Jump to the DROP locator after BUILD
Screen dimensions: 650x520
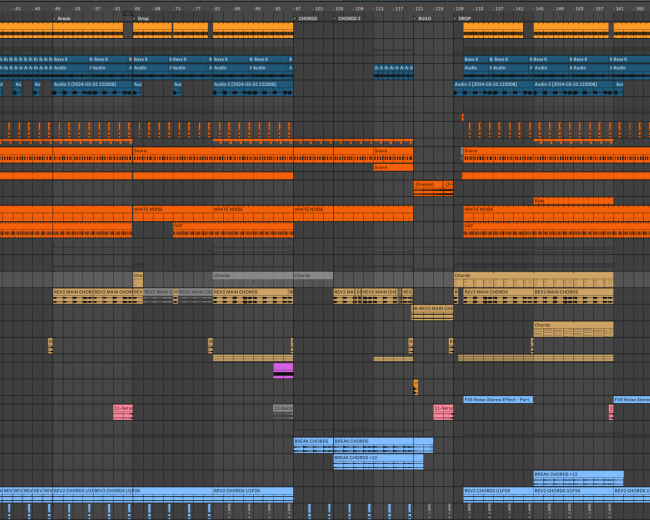pyautogui.click(x=464, y=18)
